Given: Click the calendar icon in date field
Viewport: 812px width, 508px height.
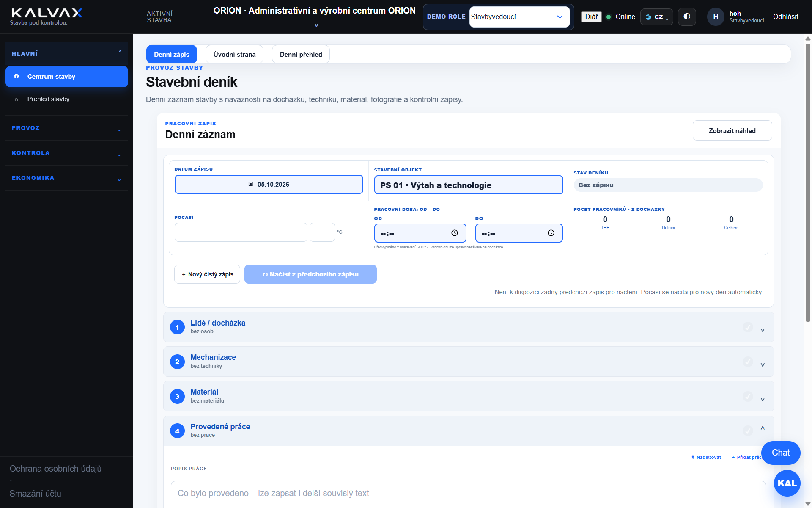Looking at the screenshot, I should click(251, 184).
